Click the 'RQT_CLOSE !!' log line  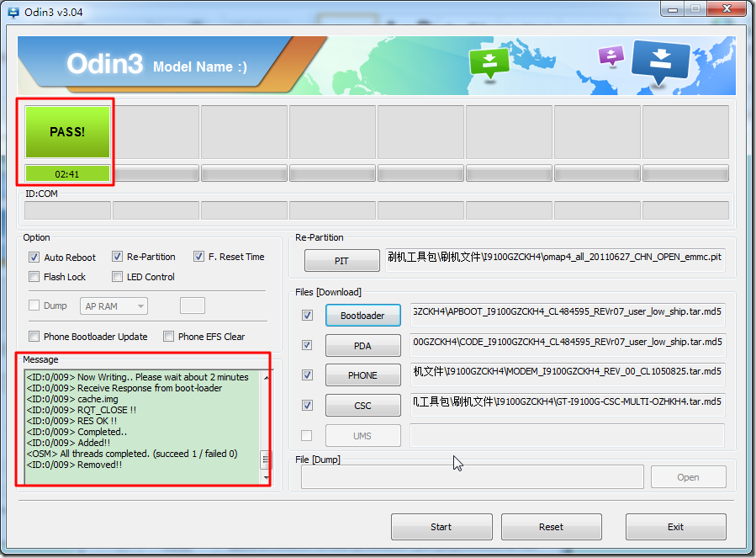[82, 410]
